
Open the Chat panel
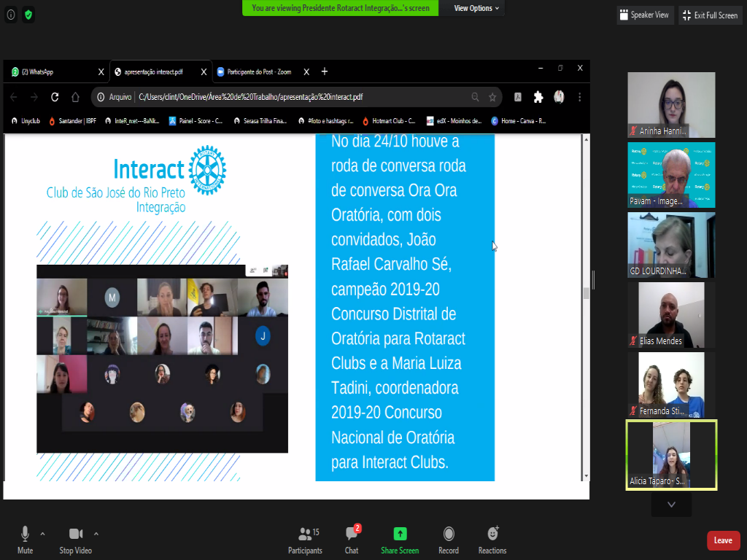pos(352,540)
